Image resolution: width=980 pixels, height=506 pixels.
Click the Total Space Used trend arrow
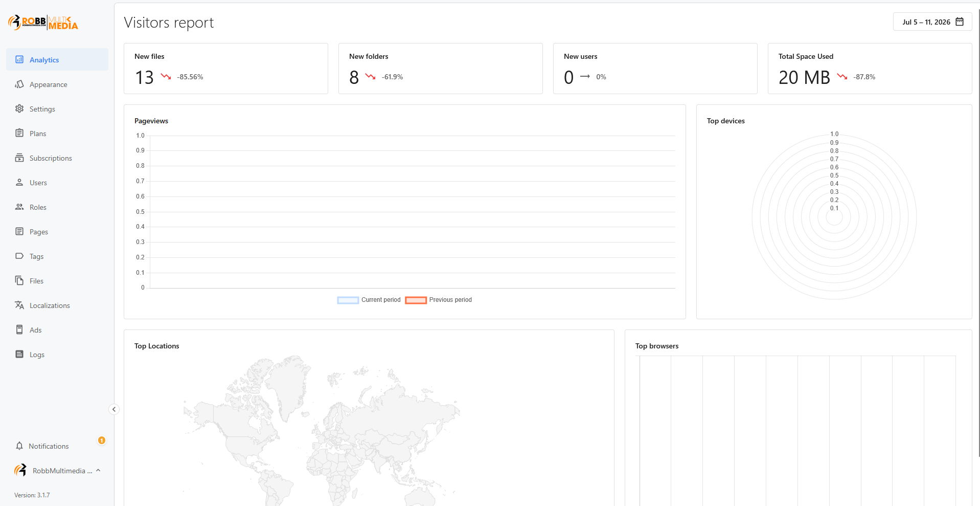(842, 77)
